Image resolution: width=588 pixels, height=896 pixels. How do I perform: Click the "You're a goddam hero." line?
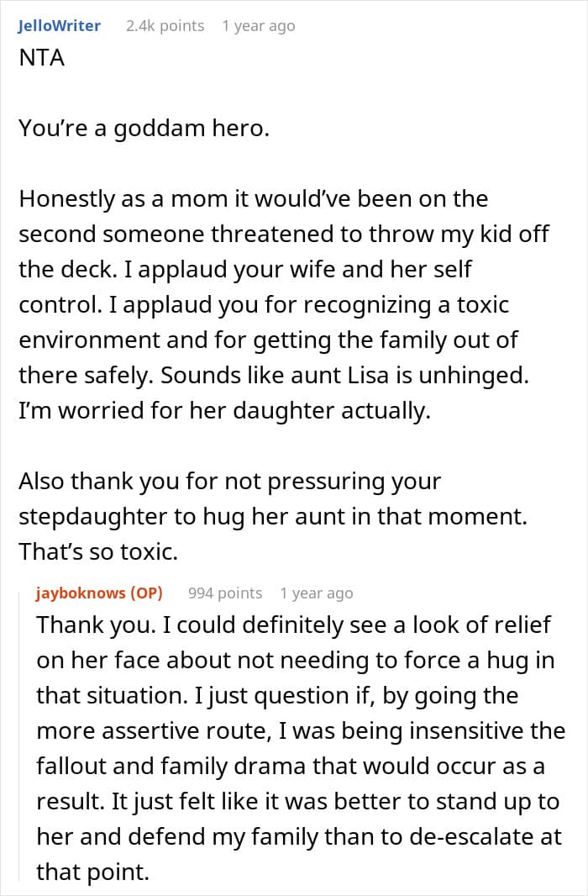pos(142,129)
